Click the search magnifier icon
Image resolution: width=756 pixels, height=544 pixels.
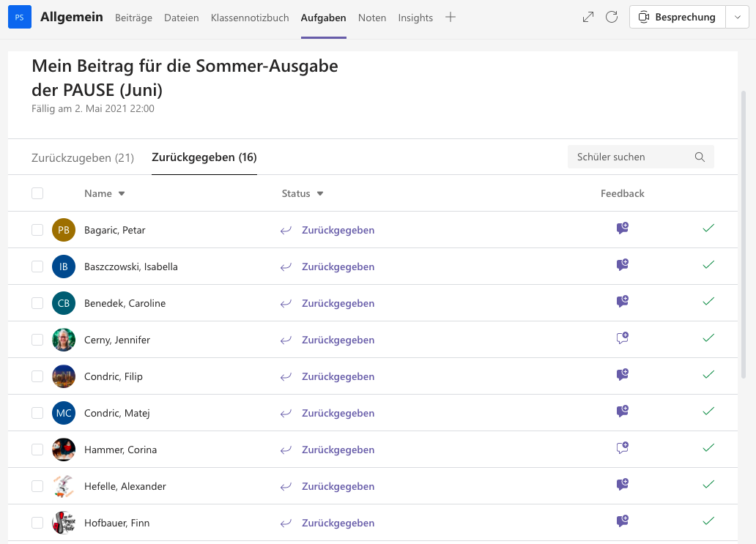click(700, 157)
